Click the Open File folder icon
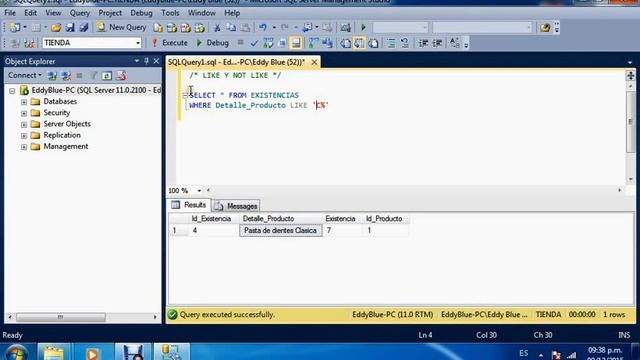This screenshot has height=360, width=640. click(56, 28)
